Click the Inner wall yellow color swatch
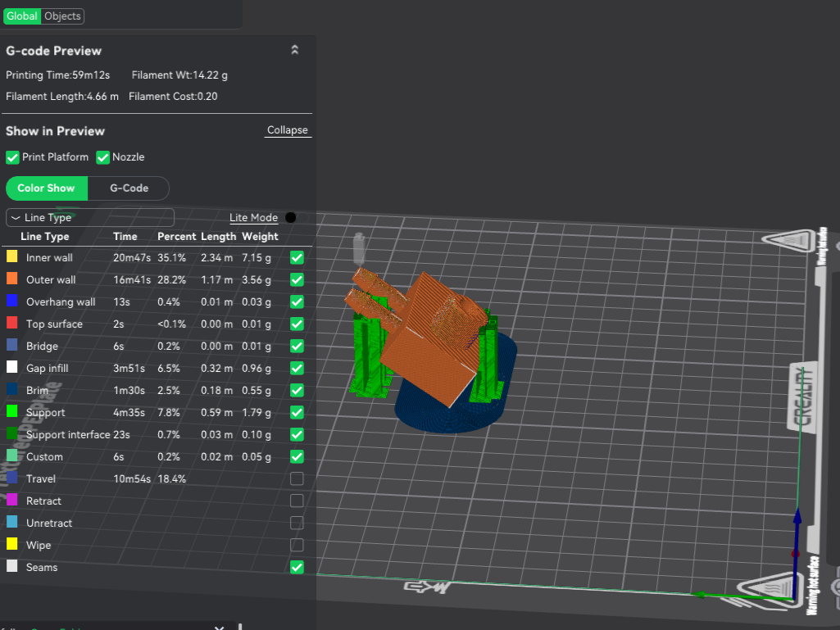The width and height of the screenshot is (840, 630). coord(11,256)
